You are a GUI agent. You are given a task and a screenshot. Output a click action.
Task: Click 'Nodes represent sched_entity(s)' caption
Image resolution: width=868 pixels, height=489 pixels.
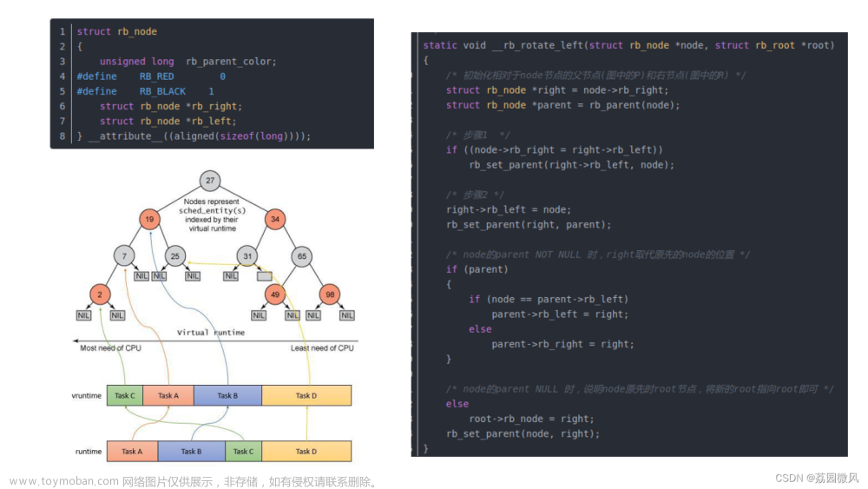coord(212,215)
